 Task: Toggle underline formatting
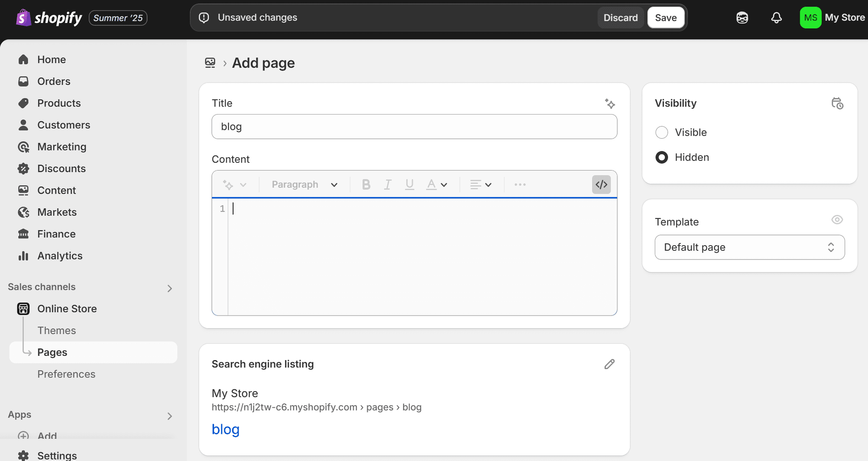click(x=409, y=184)
